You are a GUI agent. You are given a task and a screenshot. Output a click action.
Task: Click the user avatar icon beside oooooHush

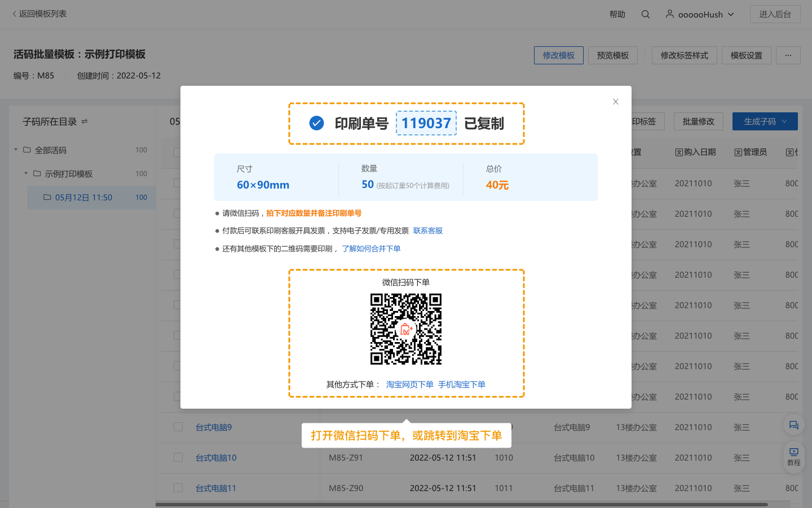coord(670,14)
